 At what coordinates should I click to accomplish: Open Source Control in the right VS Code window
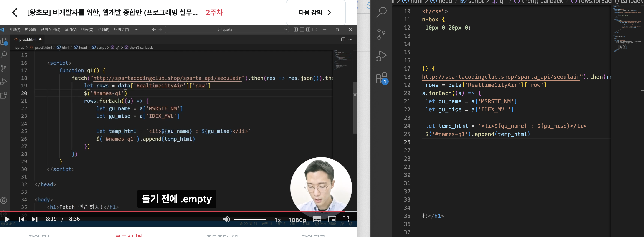pyautogui.click(x=381, y=34)
